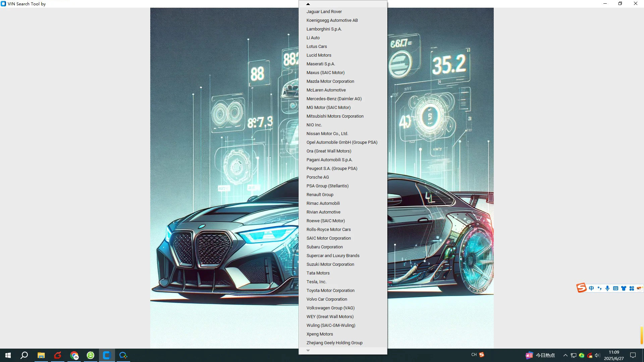Open the IME toolbox grid icon
The image size is (644, 362).
632,288
